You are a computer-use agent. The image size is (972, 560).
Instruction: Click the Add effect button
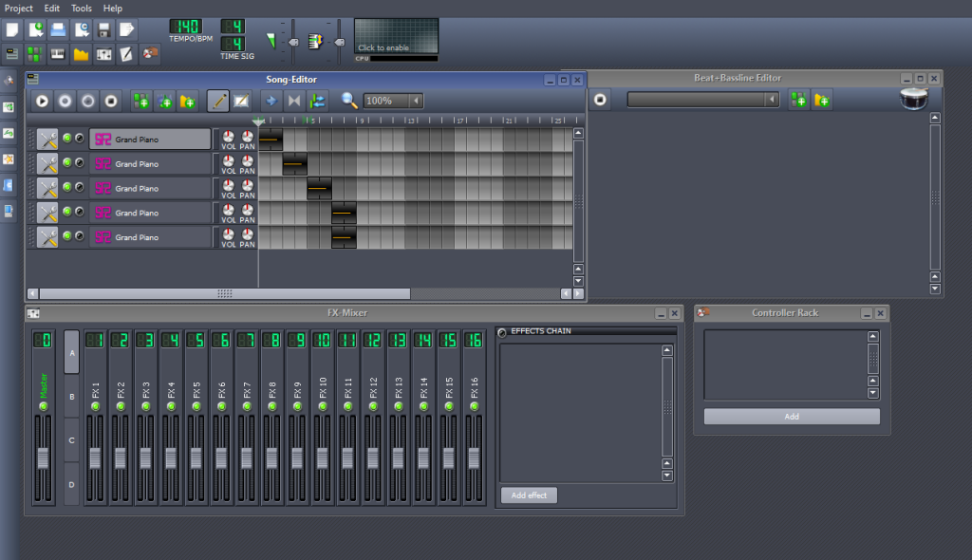(x=529, y=495)
